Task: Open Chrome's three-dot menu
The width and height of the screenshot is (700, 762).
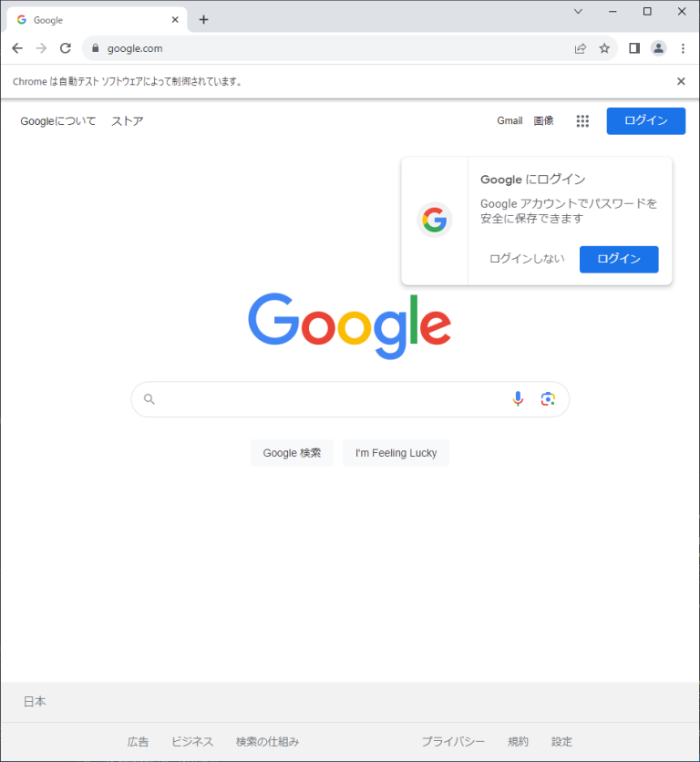Action: coord(683,48)
